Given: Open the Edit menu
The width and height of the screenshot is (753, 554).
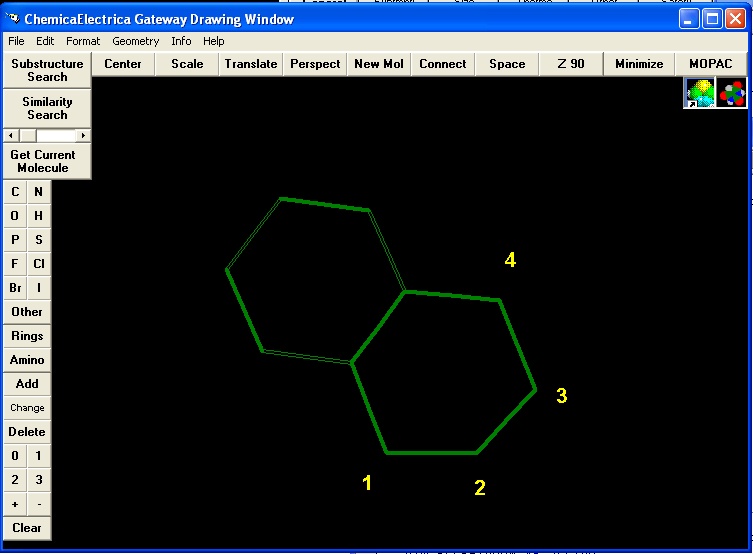Looking at the screenshot, I should tap(45, 41).
